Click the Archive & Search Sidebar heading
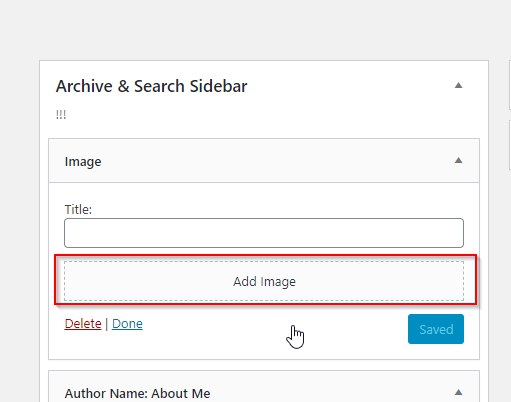 coord(151,86)
